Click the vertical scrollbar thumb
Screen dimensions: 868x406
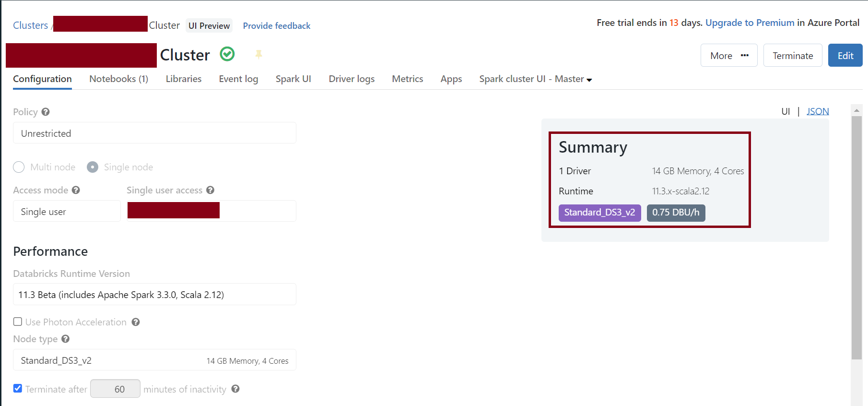coord(856,238)
